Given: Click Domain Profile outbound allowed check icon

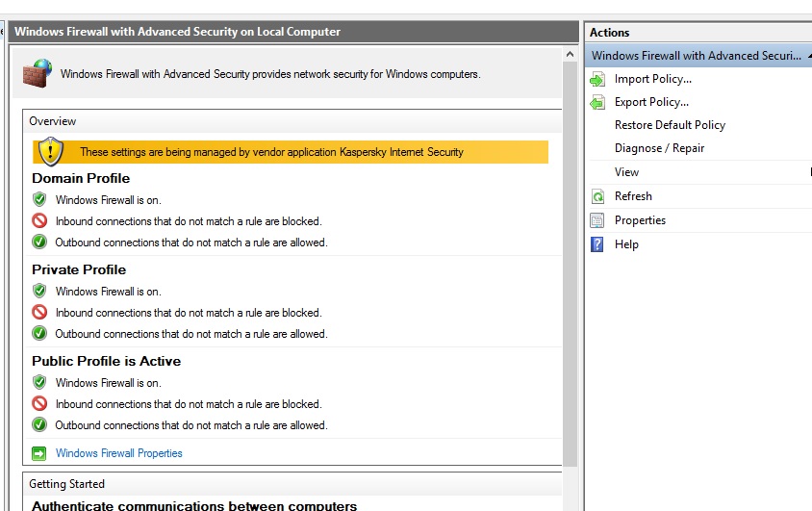Looking at the screenshot, I should [x=39, y=242].
